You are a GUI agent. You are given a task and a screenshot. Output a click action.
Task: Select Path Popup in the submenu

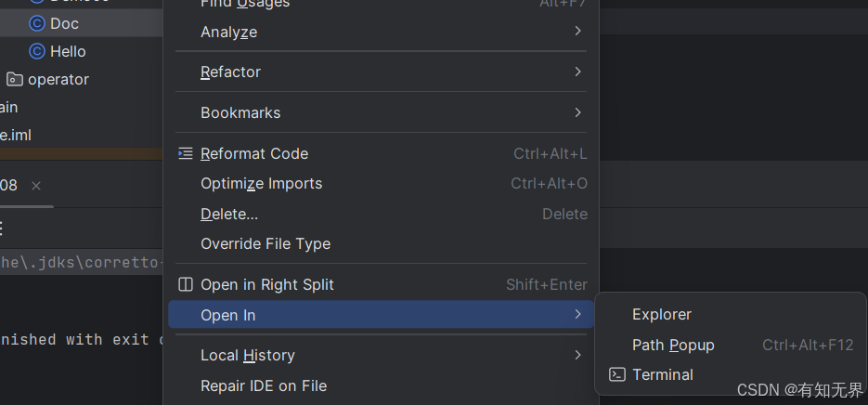(673, 345)
